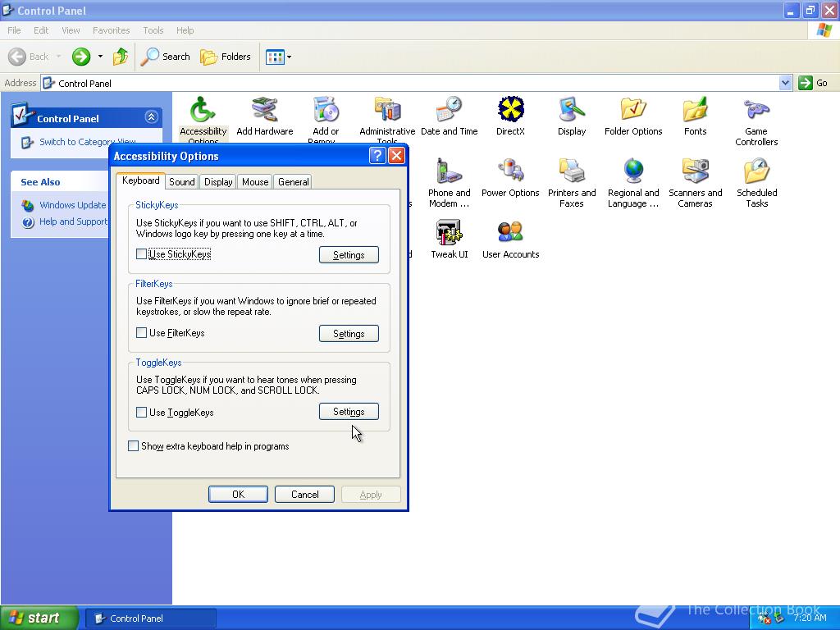Collapse the Control Panel side pane
The height and width of the screenshot is (630, 840).
tap(151, 116)
